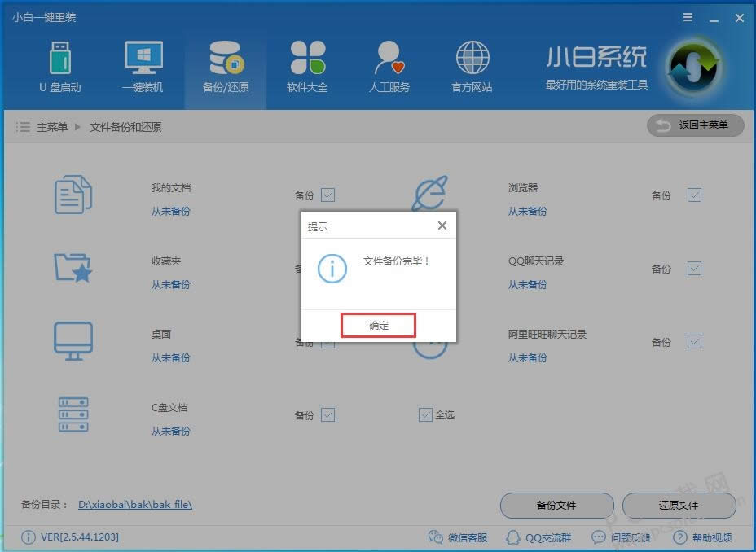The height and width of the screenshot is (552, 756).
Task: Open the hamburger menu in title bar
Action: (688, 18)
